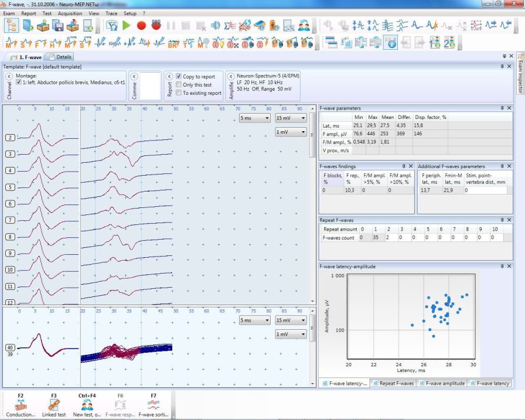Enable the 'Only this test' checkbox
Screen dimensions: 525x420
[x=179, y=85]
